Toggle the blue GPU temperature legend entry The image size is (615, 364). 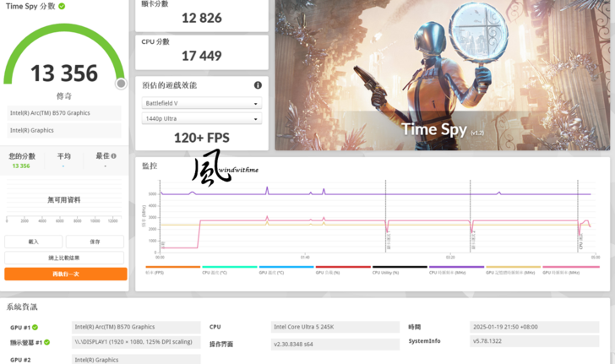point(286,270)
